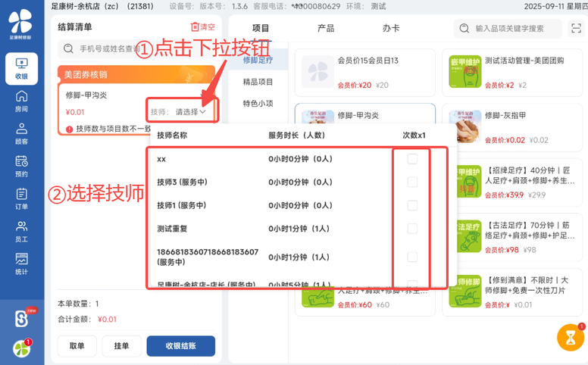Click the scan icon beside product search

coord(576,29)
